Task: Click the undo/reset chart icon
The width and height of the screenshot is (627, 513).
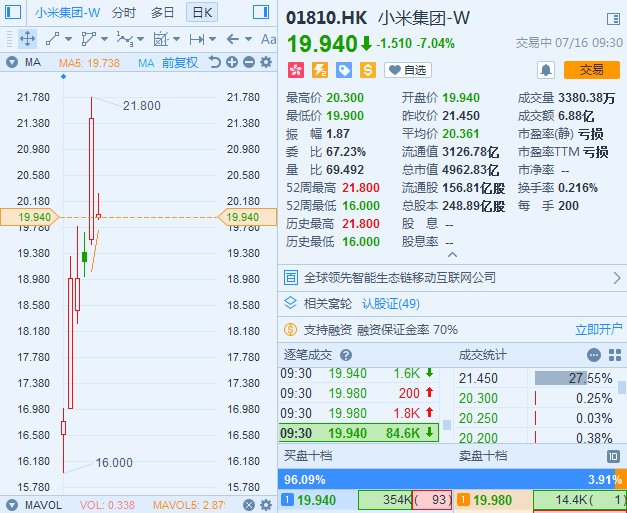Action: click(214, 62)
